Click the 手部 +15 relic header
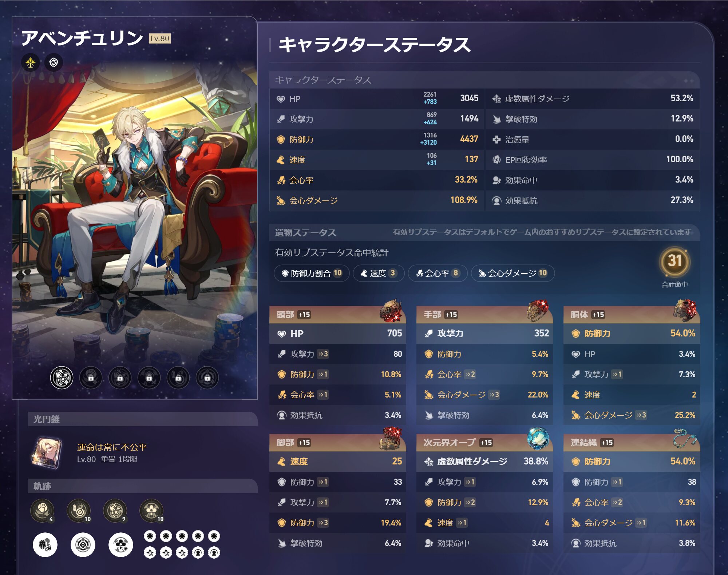The width and height of the screenshot is (728, 575). coord(485,315)
